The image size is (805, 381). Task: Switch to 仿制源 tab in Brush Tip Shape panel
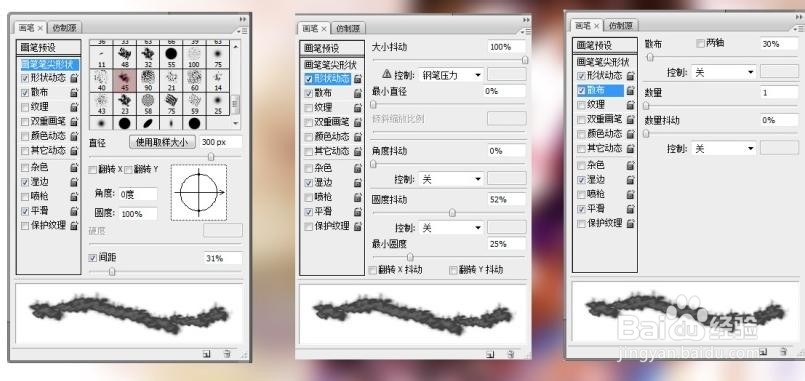(x=65, y=28)
